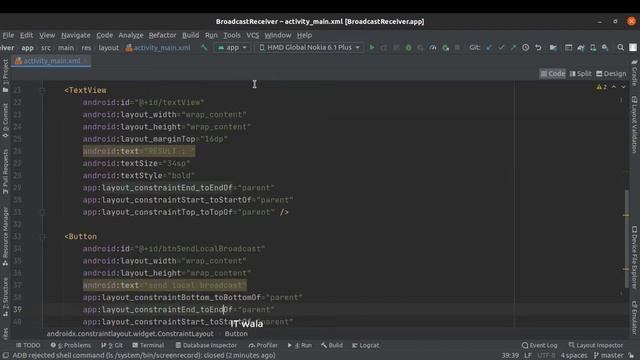Open the Gradle tool window

click(x=634, y=73)
